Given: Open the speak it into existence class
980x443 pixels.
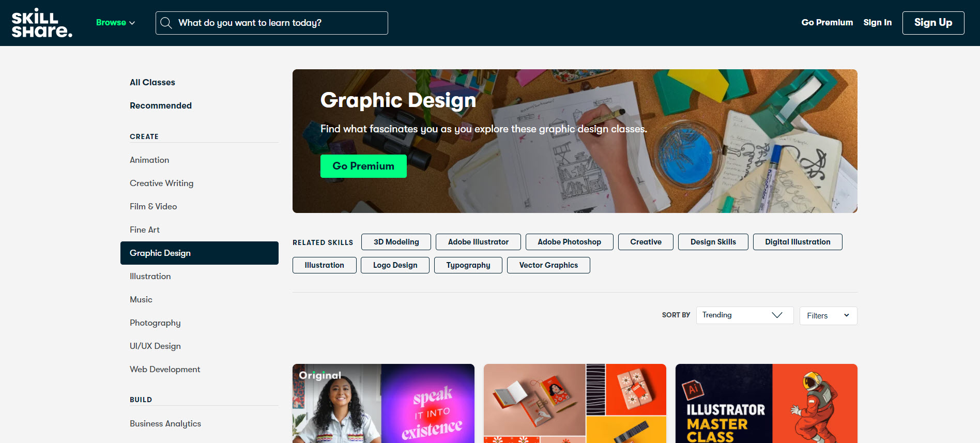Looking at the screenshot, I should (x=384, y=403).
